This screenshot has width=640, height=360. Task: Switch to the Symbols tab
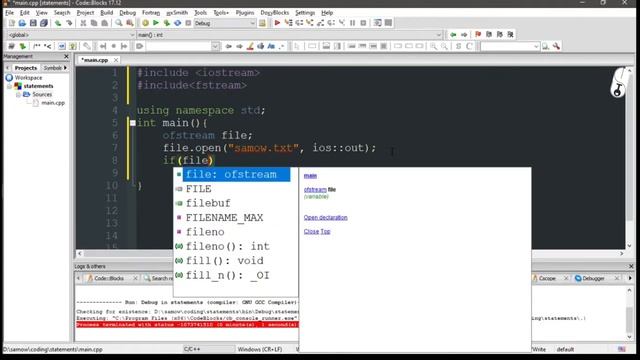(x=52, y=68)
